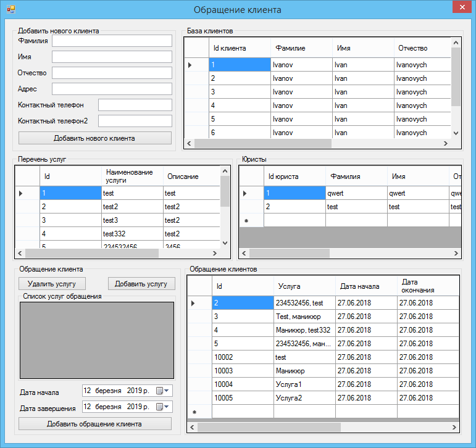Image resolution: width=476 pixels, height=448 pixels.
Task: Click Дата окончания column header
Action: [x=428, y=286]
